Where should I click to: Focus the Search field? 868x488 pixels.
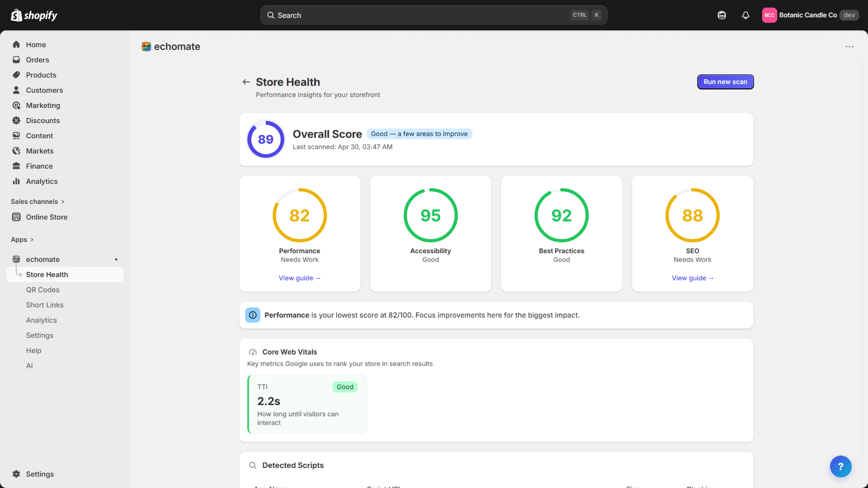434,15
